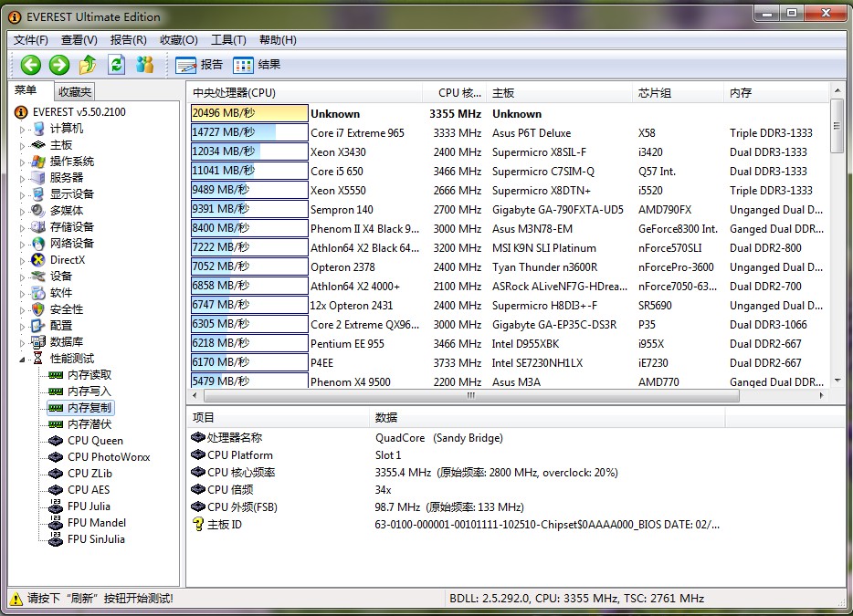The height and width of the screenshot is (616, 853).
Task: Open the 文件(F) menu
Action: pos(30,40)
